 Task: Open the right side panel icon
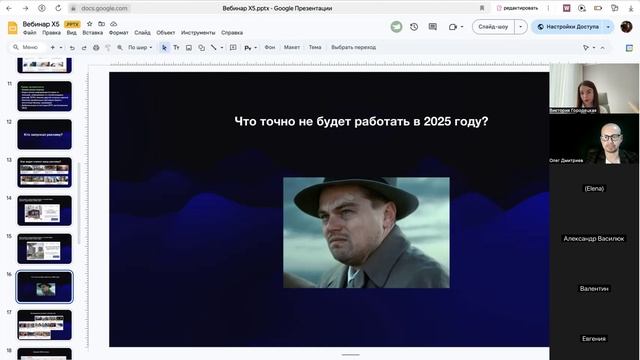pos(629,48)
